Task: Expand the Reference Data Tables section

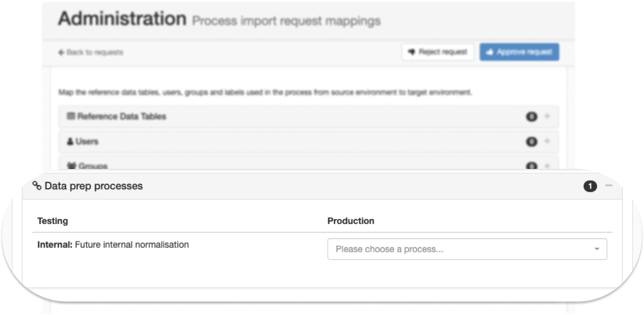Action: click(x=547, y=116)
